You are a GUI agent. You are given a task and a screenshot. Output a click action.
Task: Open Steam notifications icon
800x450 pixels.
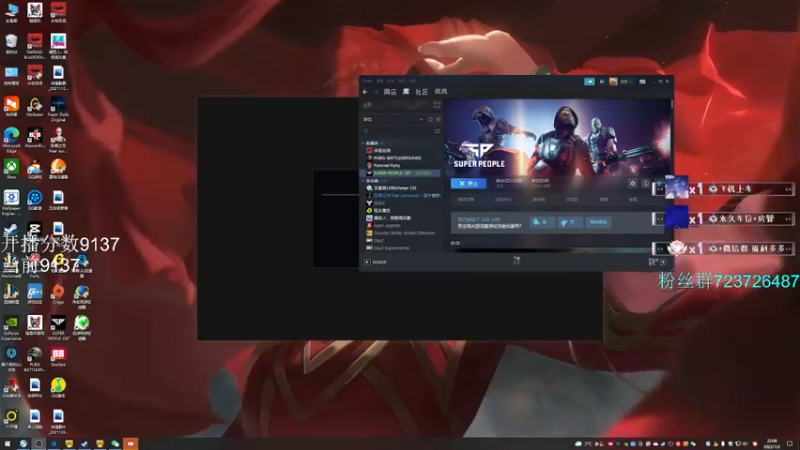[602, 82]
